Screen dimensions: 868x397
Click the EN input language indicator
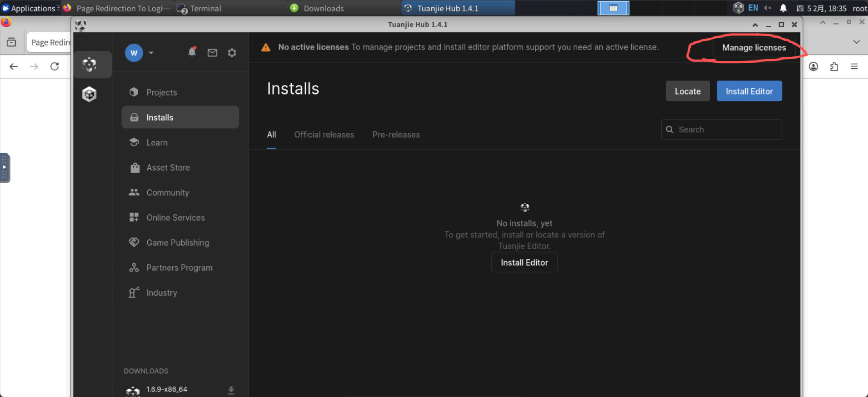click(x=753, y=8)
